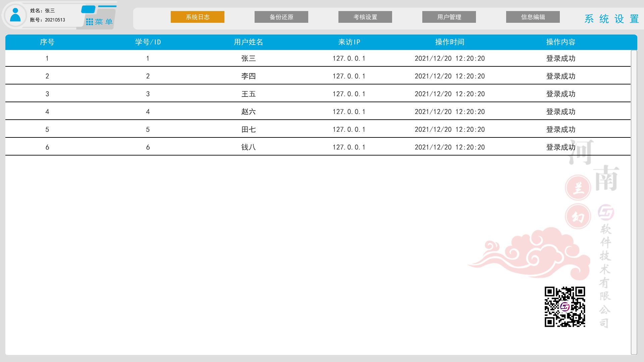Screen dimensions: 644x362
Task: Click the vertical scrollbar of the log table
Action: coord(634,202)
